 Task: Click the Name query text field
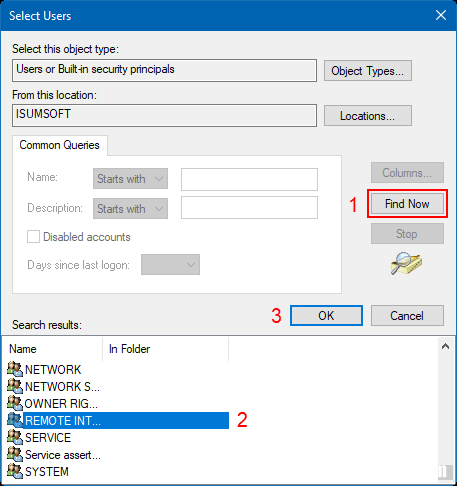249,179
